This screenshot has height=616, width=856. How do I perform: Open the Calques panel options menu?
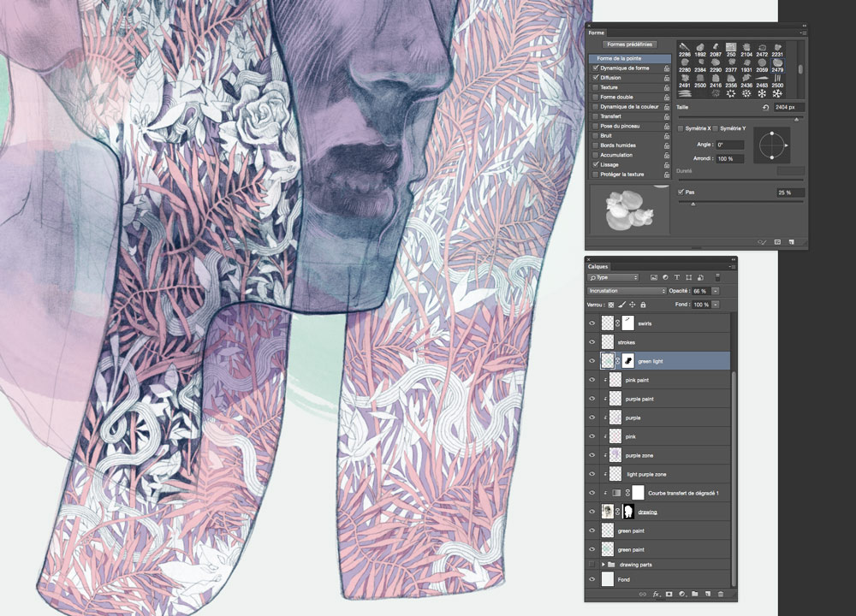tap(733, 267)
